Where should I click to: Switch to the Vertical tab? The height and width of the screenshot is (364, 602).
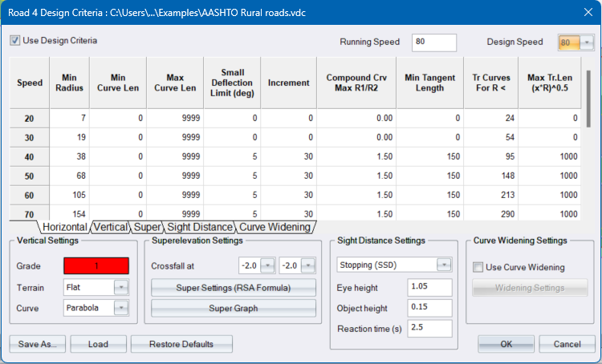pos(110,228)
